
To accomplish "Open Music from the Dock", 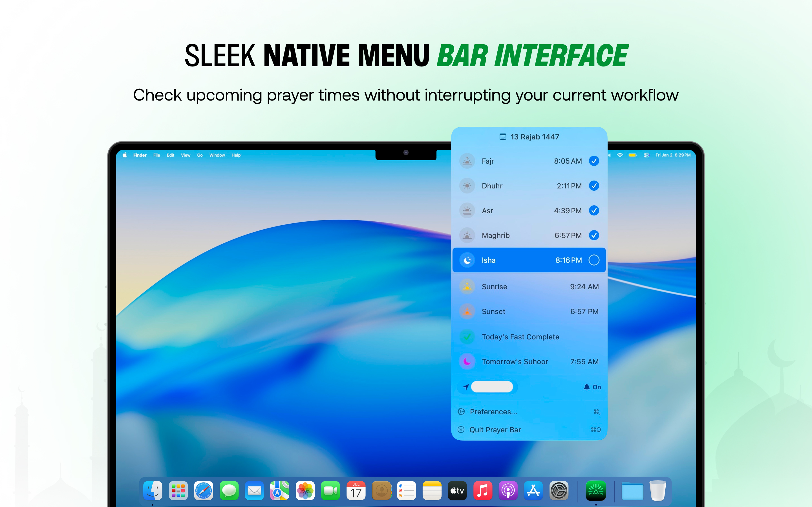I will [x=482, y=491].
